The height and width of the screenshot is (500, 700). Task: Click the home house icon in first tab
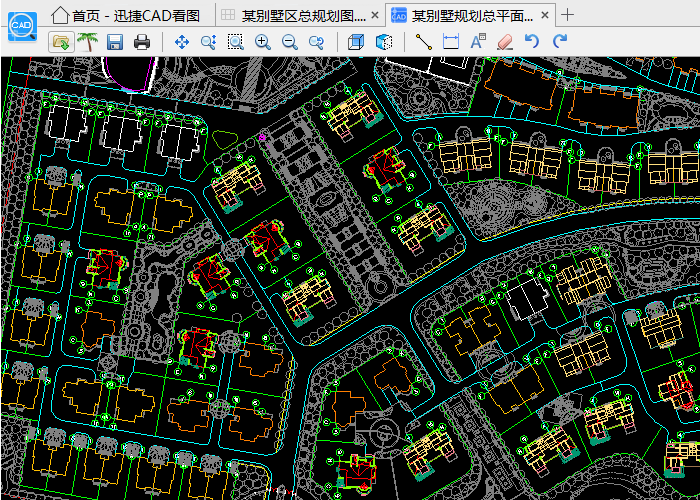(60, 16)
